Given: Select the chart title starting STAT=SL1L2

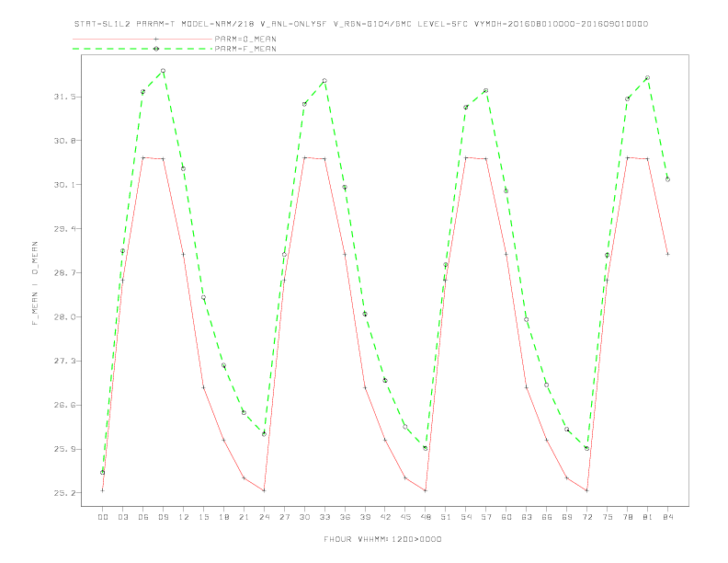Looking at the screenshot, I should [x=361, y=24].
